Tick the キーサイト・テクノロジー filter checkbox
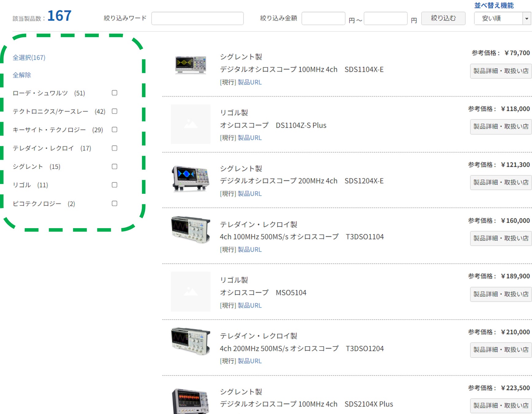532x414 pixels. pyautogui.click(x=115, y=129)
